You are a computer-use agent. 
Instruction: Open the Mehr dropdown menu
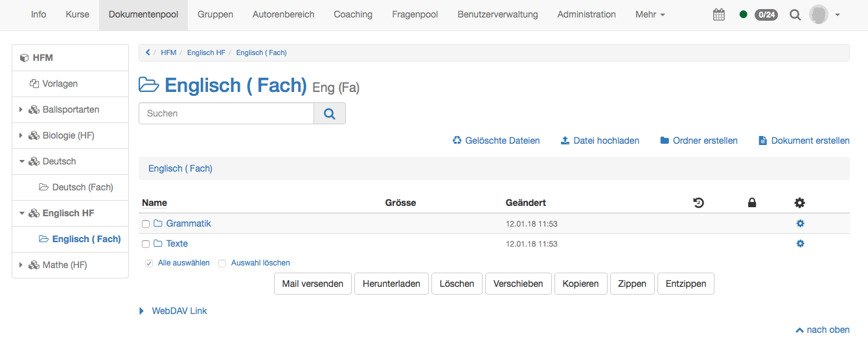tap(650, 14)
